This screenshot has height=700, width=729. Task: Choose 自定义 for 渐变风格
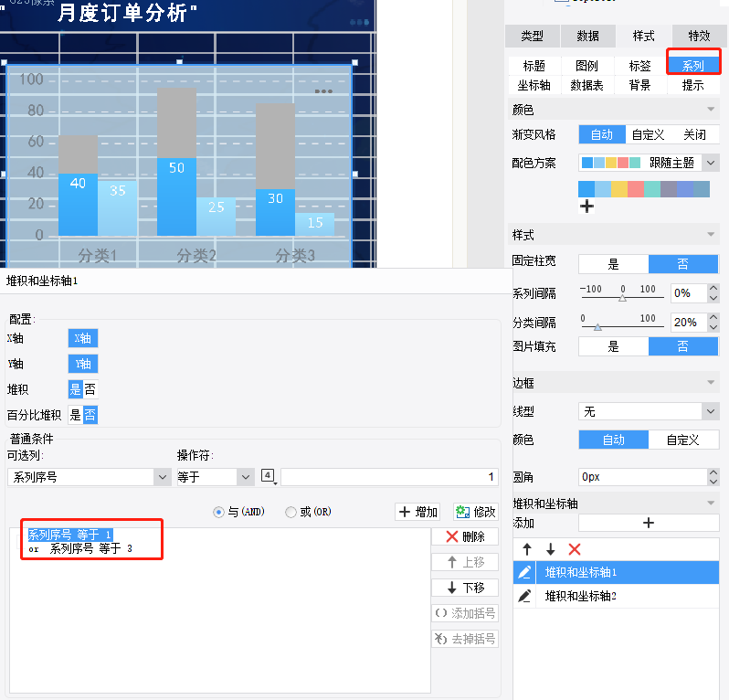tap(648, 134)
